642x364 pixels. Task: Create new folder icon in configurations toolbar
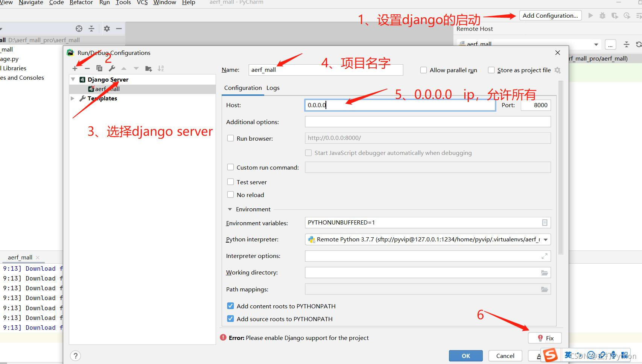click(149, 68)
